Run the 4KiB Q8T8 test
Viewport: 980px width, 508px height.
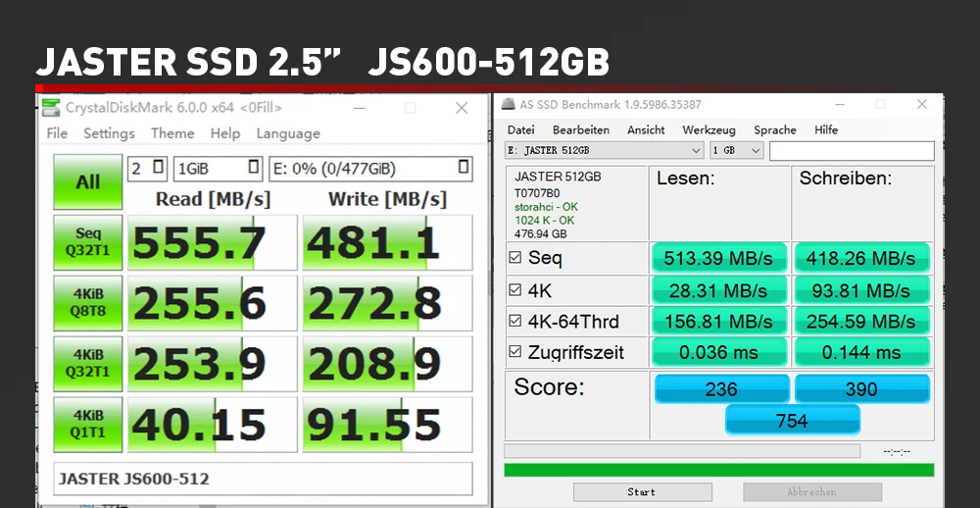click(87, 303)
